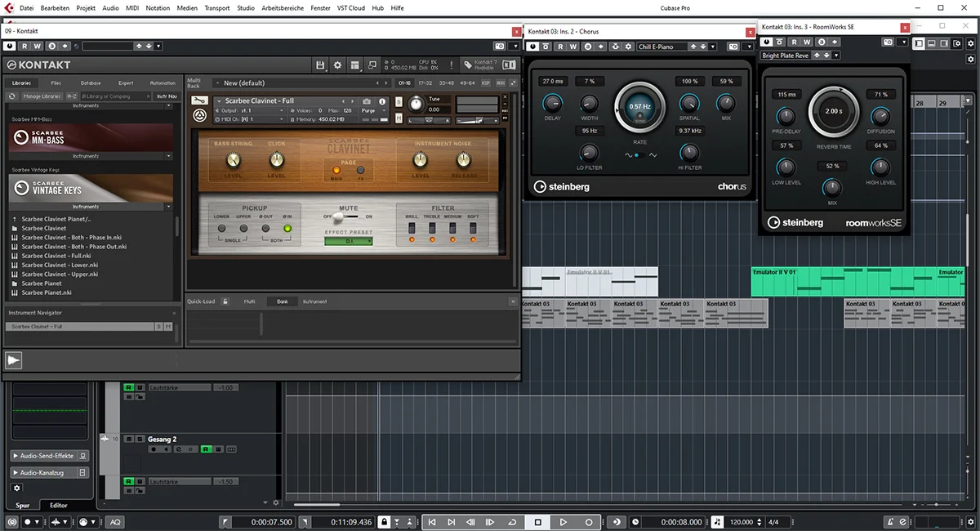
Task: Click the lock icon in Quick-Load bar
Action: 225,301
